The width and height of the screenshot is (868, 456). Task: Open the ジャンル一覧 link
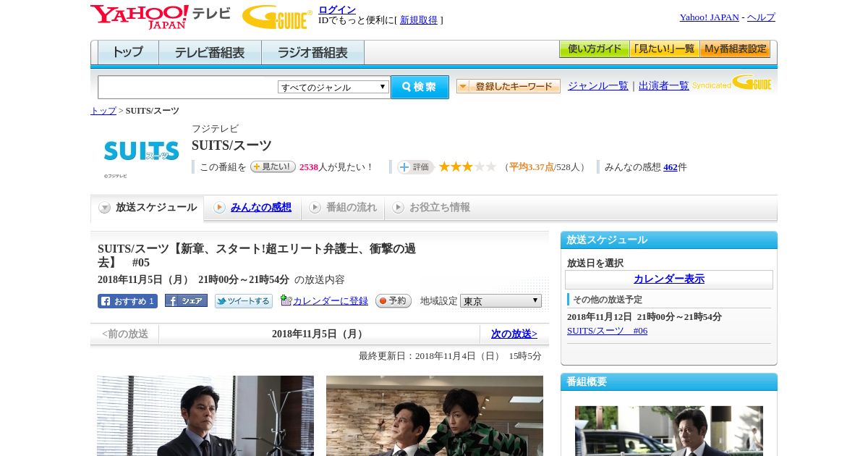[598, 85]
